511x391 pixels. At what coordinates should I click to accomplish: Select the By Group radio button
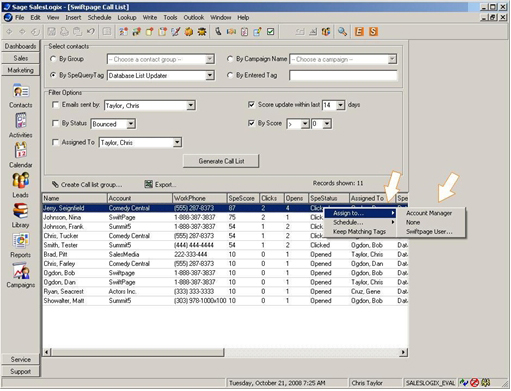(x=53, y=59)
